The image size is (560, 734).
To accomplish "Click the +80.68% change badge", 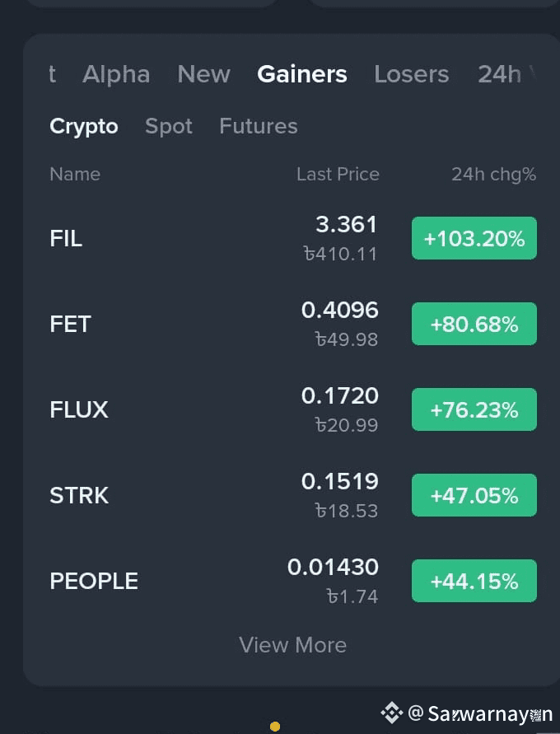I will (x=474, y=324).
